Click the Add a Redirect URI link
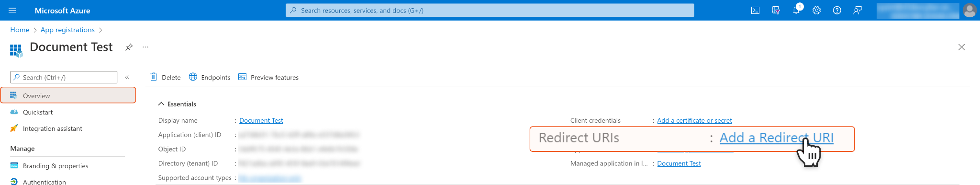This screenshot has height=185, width=980. pyautogui.click(x=776, y=138)
